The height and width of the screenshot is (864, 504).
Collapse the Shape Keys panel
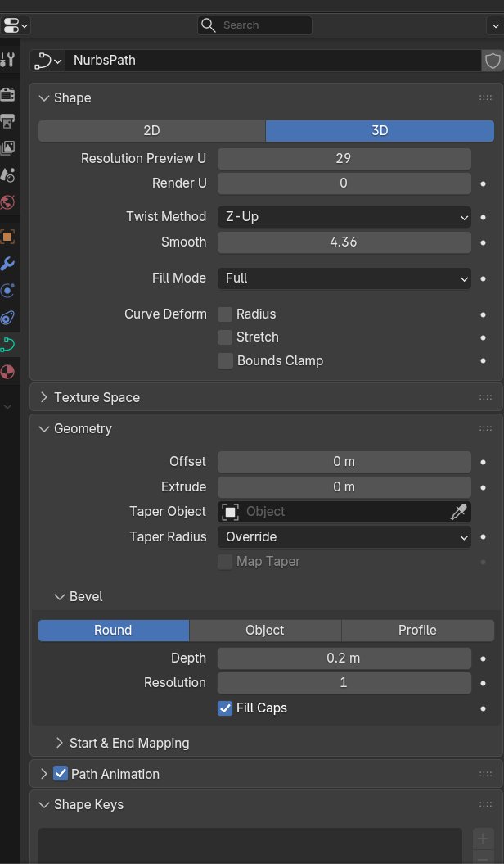pos(44,804)
